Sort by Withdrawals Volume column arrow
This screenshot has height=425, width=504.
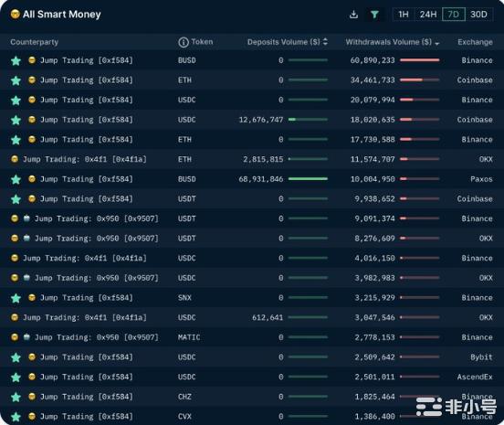436,44
